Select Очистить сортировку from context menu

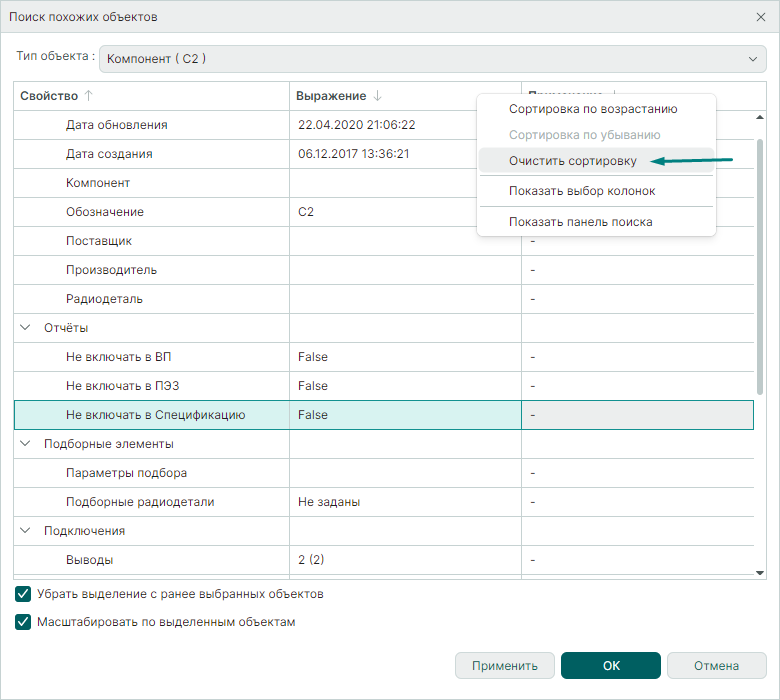coord(572,161)
